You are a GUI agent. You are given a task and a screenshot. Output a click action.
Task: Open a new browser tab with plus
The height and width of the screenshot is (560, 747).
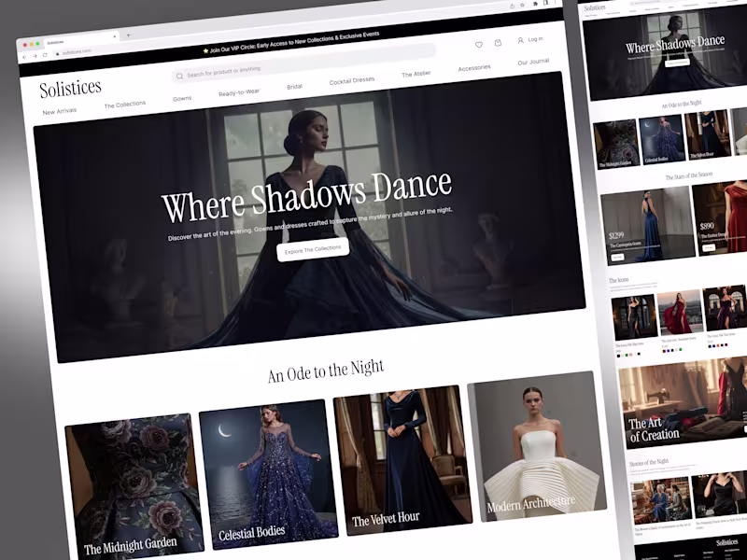point(128,35)
